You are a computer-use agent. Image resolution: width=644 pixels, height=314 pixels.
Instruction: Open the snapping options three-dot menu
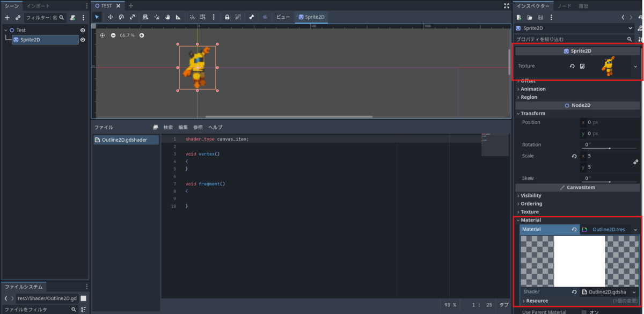(x=214, y=17)
